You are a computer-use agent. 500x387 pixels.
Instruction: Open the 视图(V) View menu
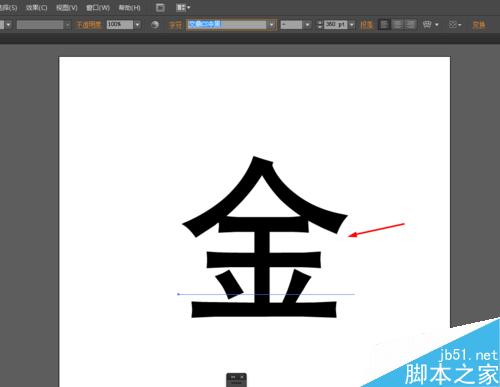tap(67, 8)
